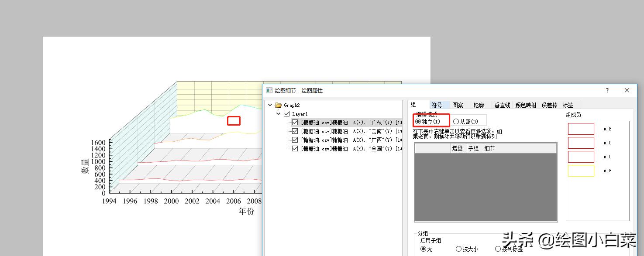Click the A_C member color box
The image size is (644, 256).
pos(581,143)
